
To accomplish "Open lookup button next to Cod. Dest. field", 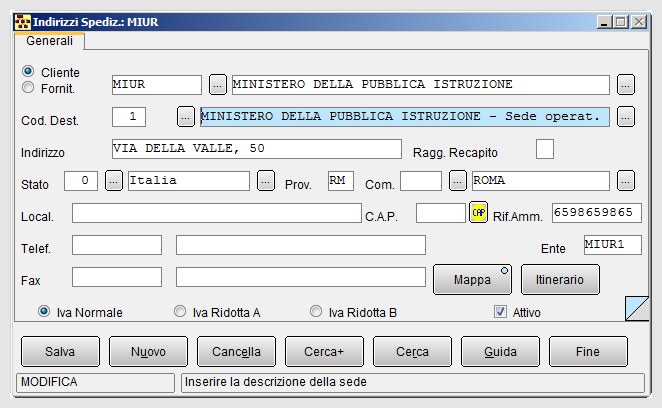I will 185,117.
